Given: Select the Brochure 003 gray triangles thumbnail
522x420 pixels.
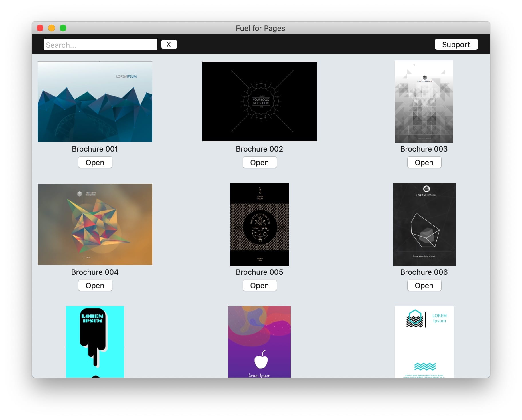Looking at the screenshot, I should [x=424, y=102].
